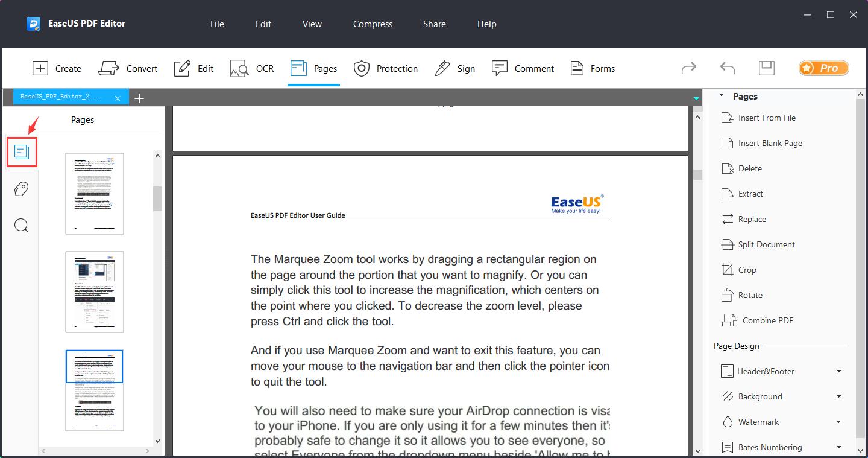Image resolution: width=868 pixels, height=458 pixels.
Task: Close the EaseUS_PDF_Editor document tab
Action: pos(118,98)
